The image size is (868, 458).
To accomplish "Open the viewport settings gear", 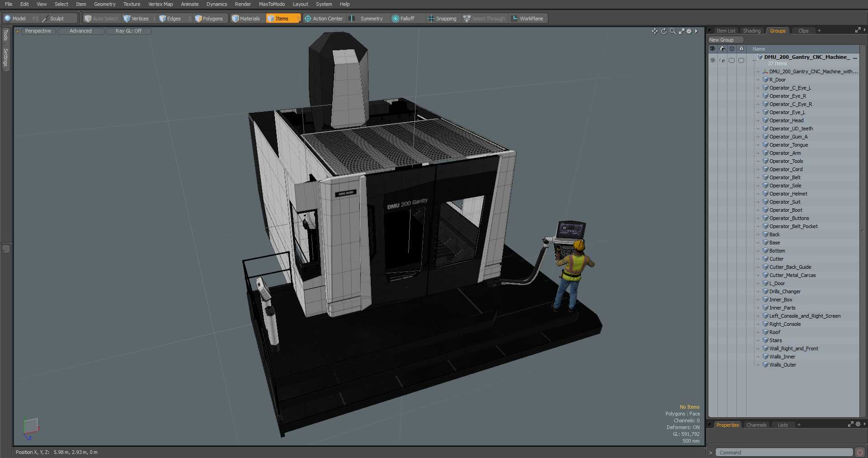I will pyautogui.click(x=689, y=31).
